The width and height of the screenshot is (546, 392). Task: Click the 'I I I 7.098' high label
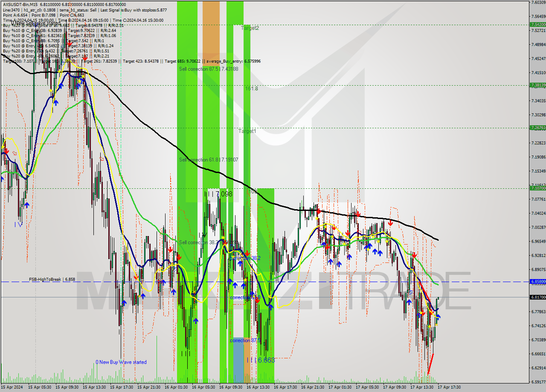(x=218, y=194)
